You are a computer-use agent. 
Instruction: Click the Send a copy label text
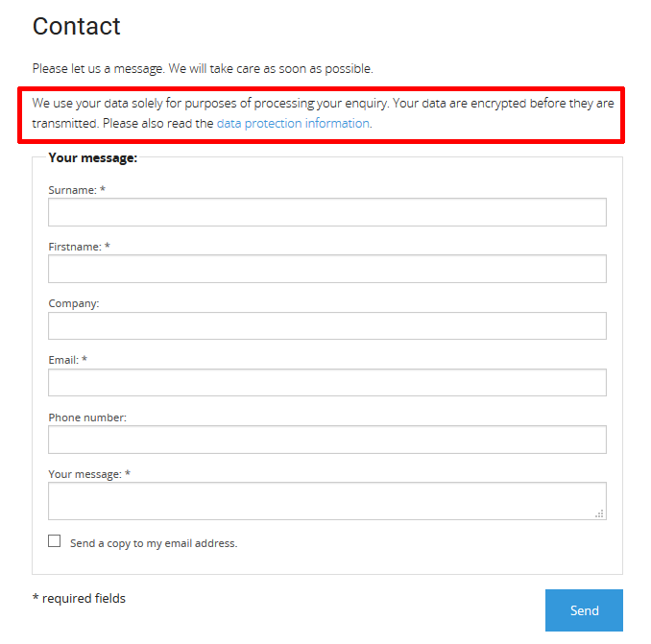click(x=154, y=543)
